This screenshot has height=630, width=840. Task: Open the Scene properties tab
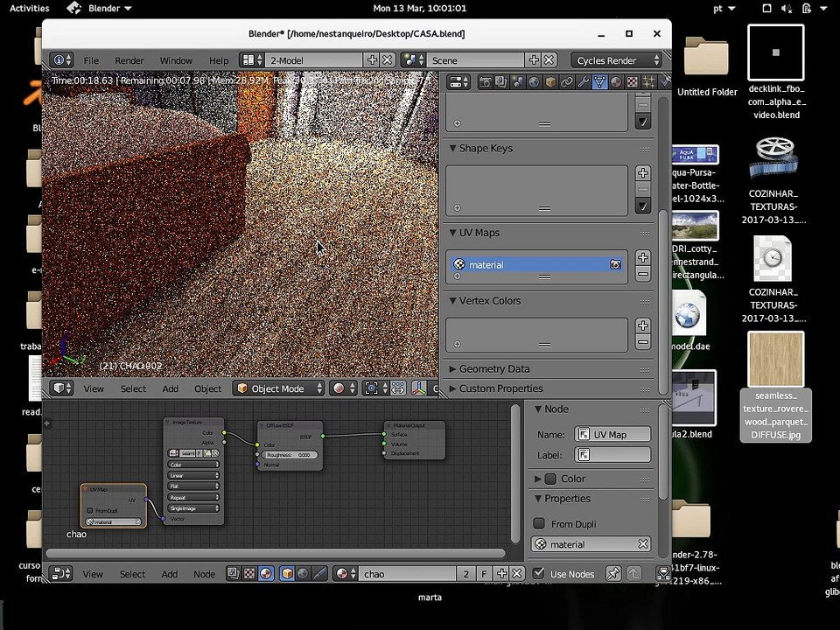click(x=518, y=82)
